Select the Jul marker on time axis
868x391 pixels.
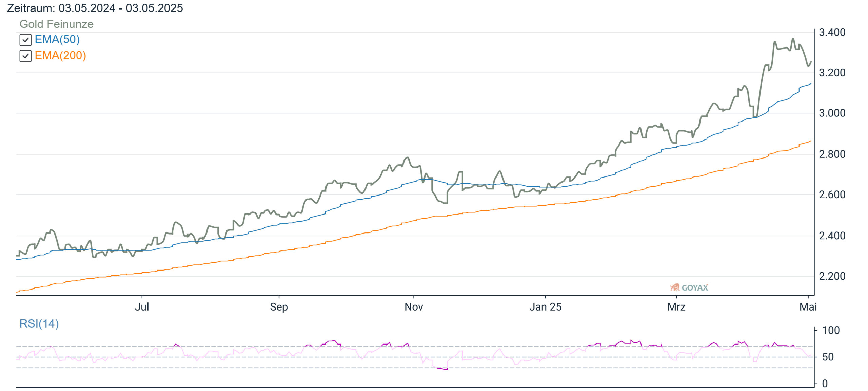tap(142, 307)
